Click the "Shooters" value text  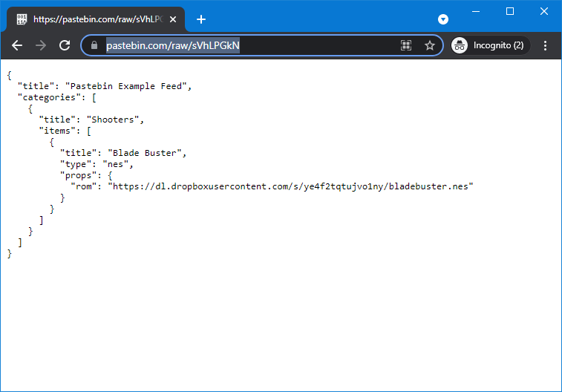pyautogui.click(x=113, y=120)
